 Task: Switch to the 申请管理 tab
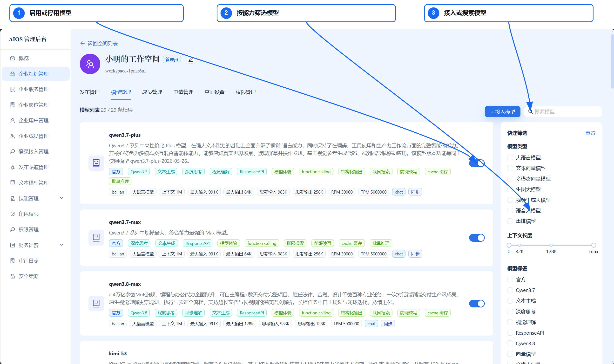point(183,92)
